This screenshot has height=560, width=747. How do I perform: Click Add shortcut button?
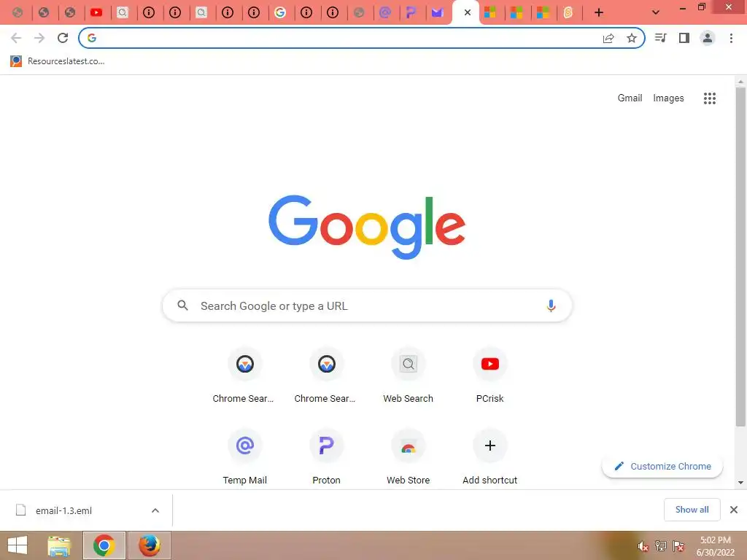(489, 457)
